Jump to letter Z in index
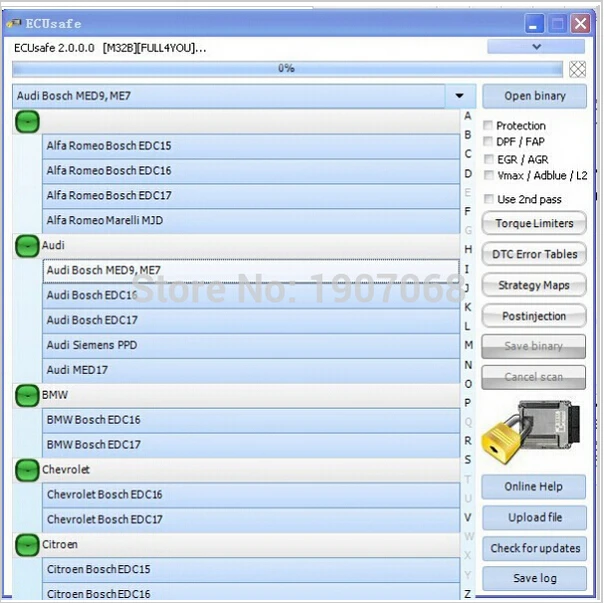Screen dimensions: 604x603 [468, 594]
